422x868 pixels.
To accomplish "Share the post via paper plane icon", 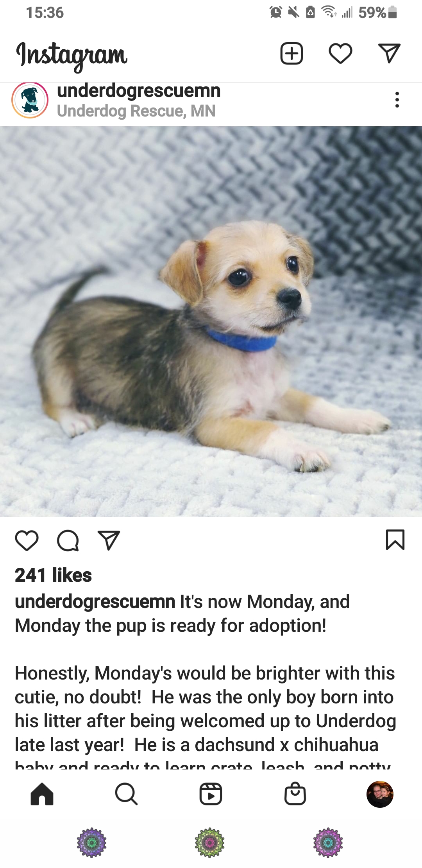I will pyautogui.click(x=109, y=540).
